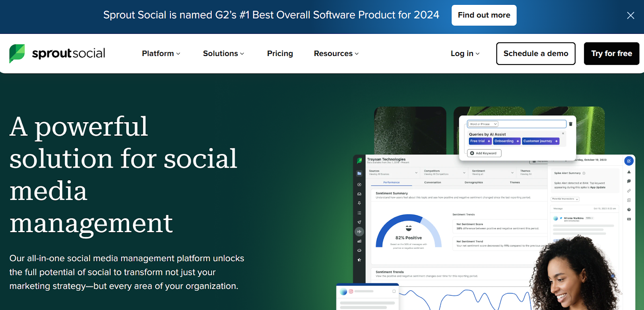Click the Spike Alert Summary info icon

(584, 173)
